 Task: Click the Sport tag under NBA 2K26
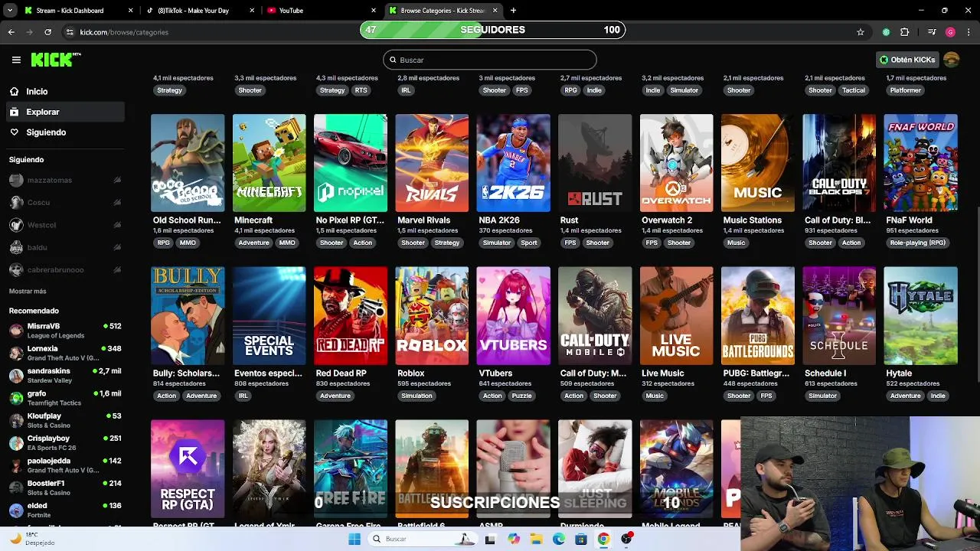pos(529,243)
